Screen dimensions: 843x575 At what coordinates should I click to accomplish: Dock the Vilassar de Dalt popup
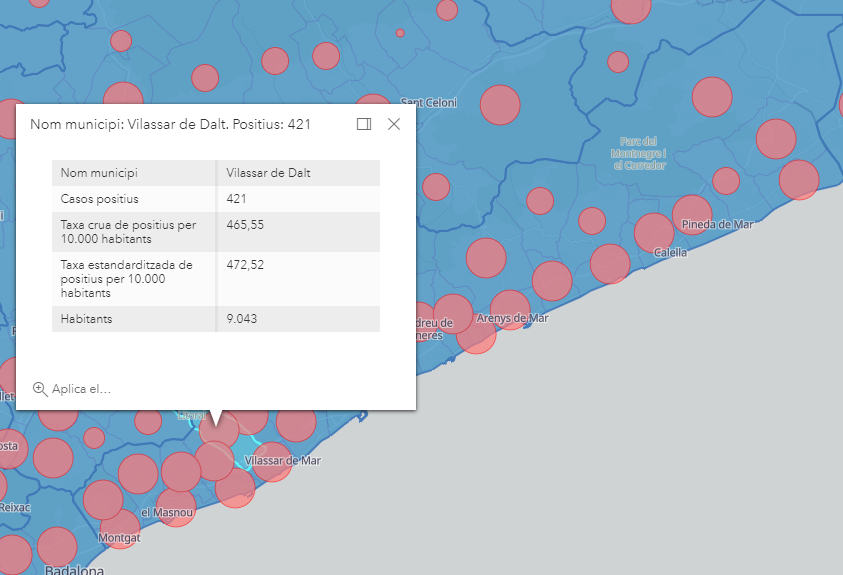point(364,124)
